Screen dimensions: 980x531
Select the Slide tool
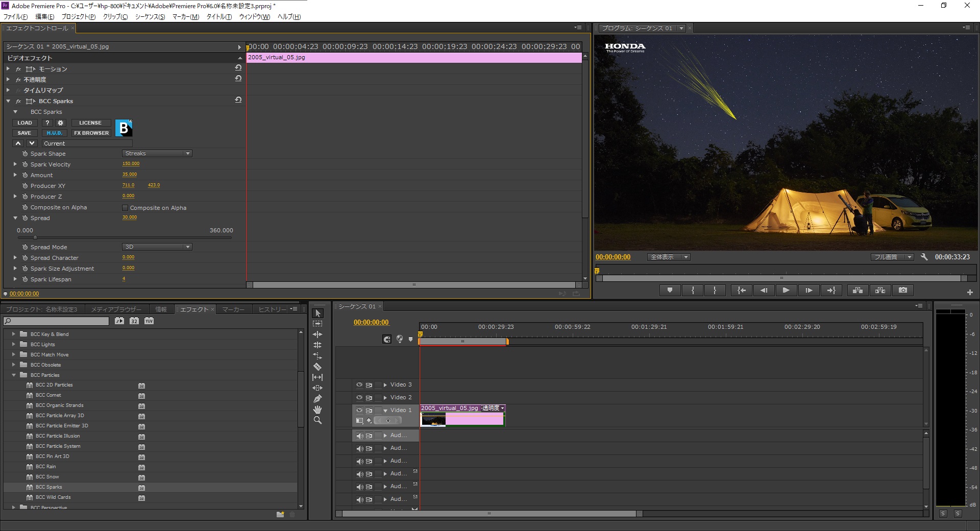click(x=317, y=388)
